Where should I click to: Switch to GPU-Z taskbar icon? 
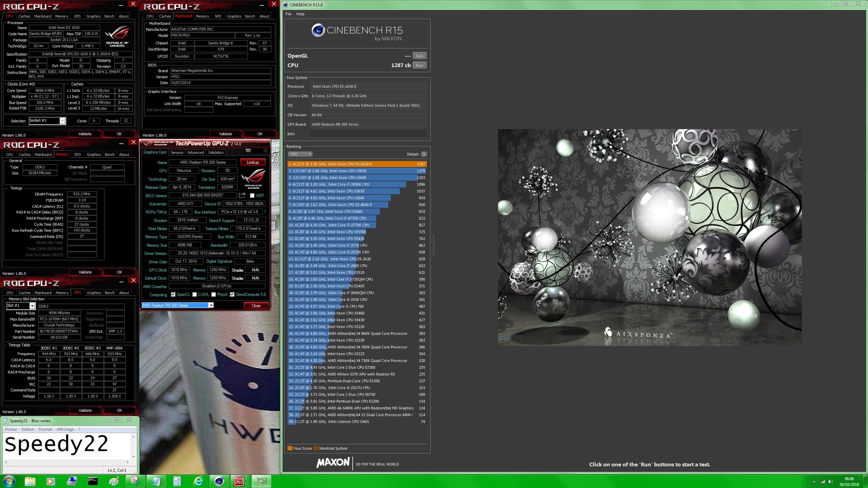[261, 481]
